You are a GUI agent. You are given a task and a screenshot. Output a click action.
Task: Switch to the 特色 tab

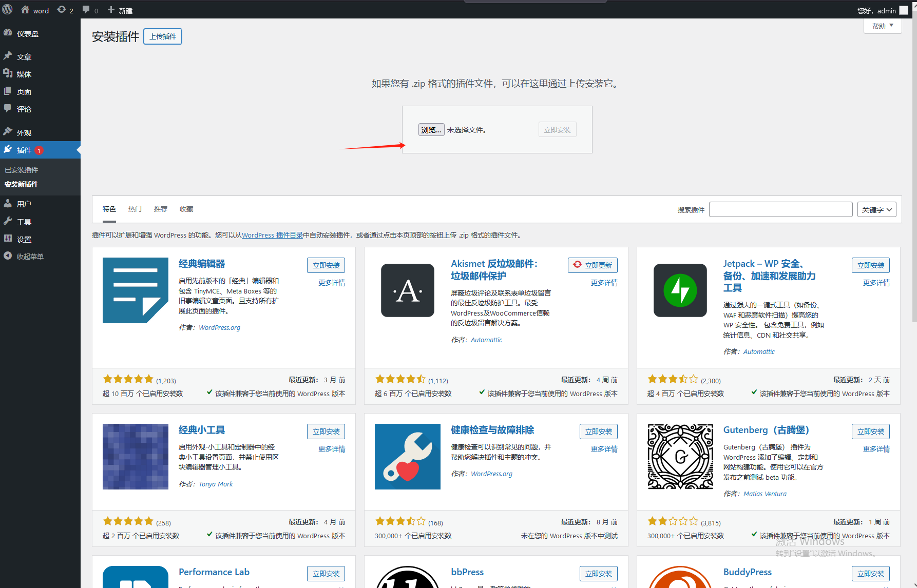[x=109, y=209]
